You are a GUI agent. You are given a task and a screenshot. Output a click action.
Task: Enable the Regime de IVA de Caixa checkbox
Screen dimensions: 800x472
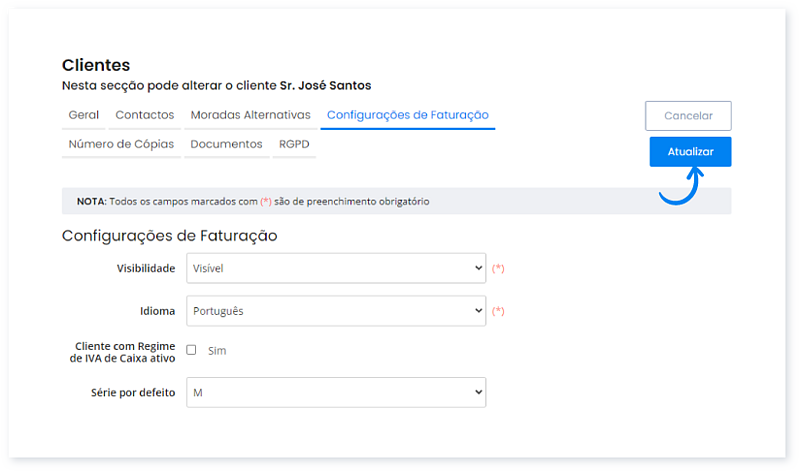[x=192, y=350]
